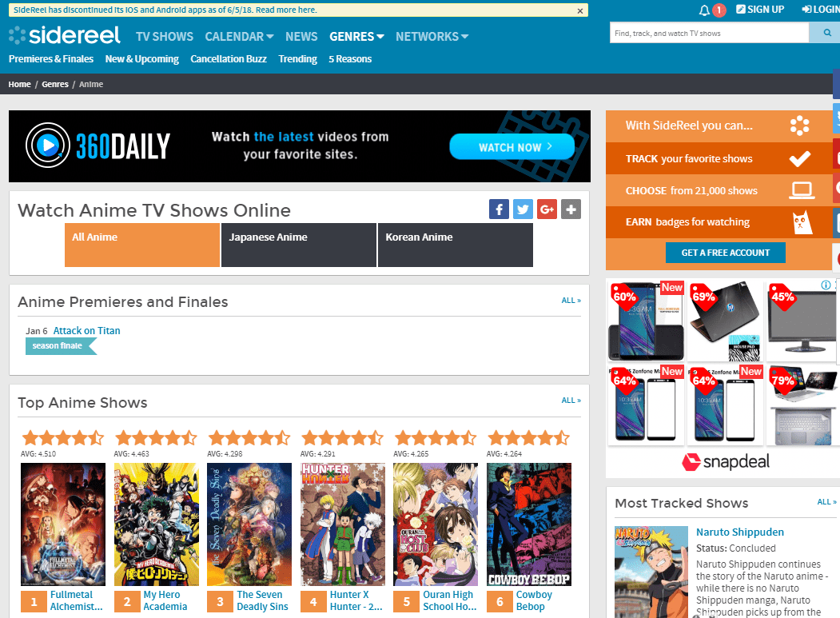
Task: Open more sharing options via plus icon
Action: click(571, 209)
